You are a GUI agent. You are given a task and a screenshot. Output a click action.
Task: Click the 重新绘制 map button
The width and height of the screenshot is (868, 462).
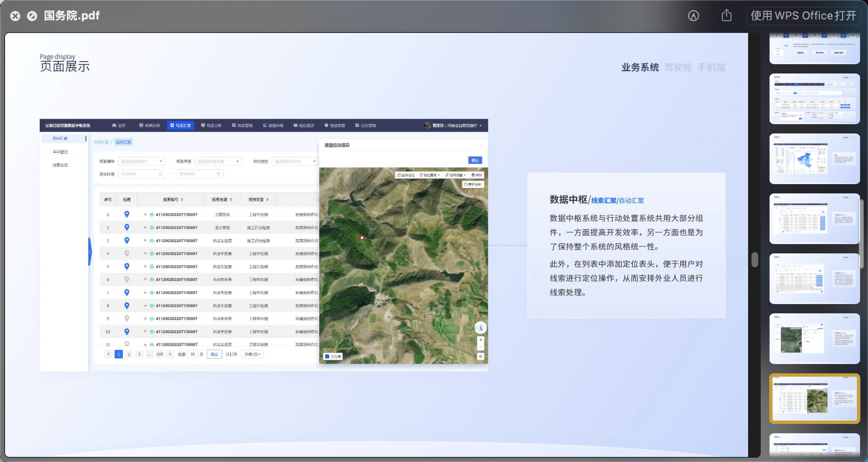(472, 185)
